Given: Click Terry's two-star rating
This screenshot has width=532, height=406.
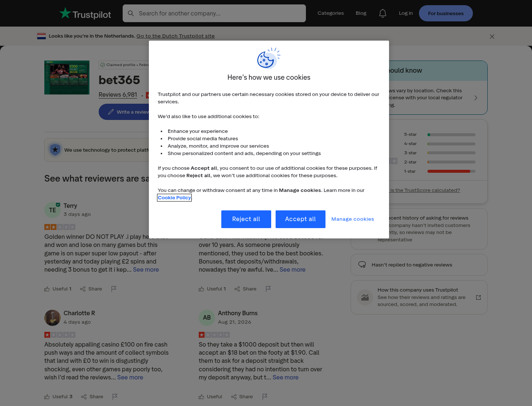Looking at the screenshot, I should (x=60, y=227).
